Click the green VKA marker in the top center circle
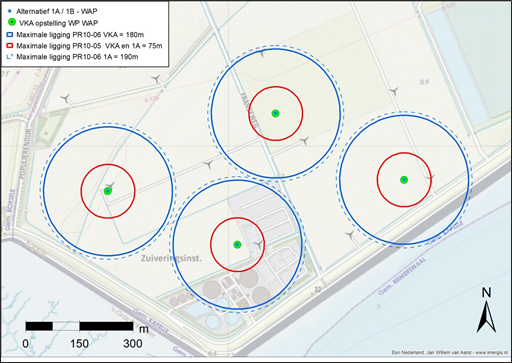The height and width of the screenshot is (363, 512). pos(275,113)
